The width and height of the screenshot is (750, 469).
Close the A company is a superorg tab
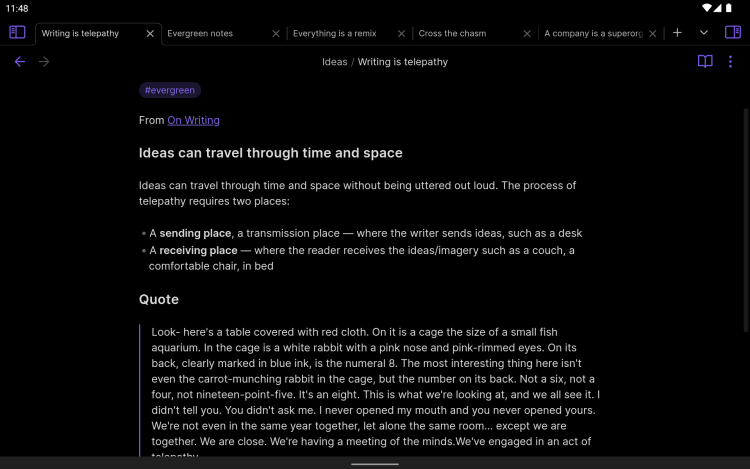coord(652,34)
